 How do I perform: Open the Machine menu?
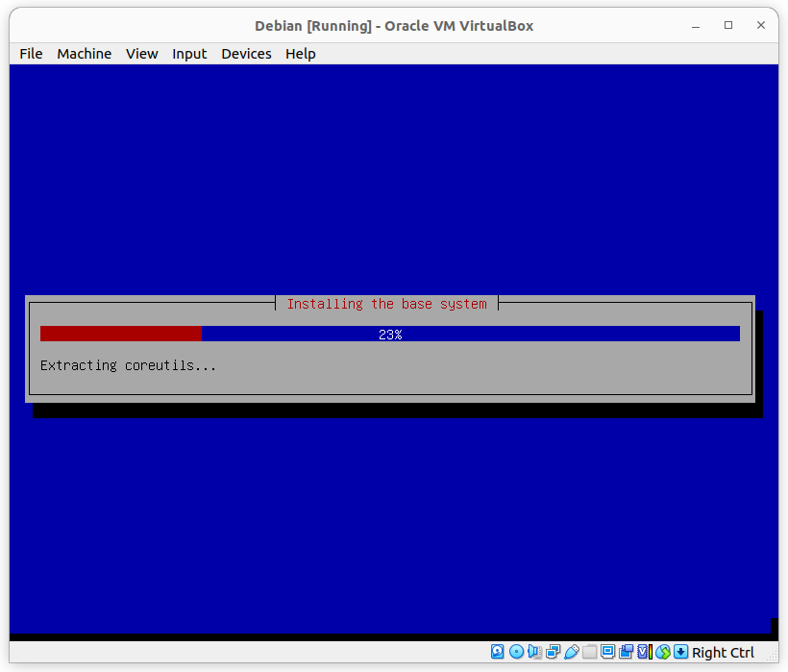point(84,54)
